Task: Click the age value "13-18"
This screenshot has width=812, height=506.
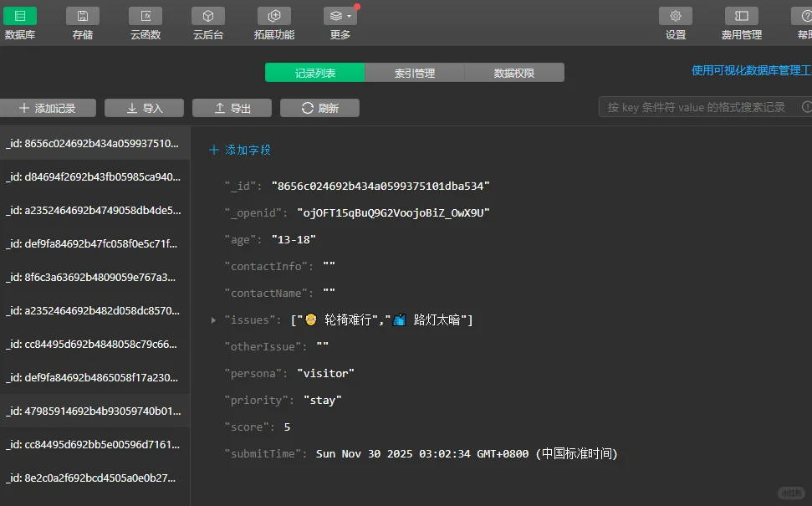Action: (294, 240)
